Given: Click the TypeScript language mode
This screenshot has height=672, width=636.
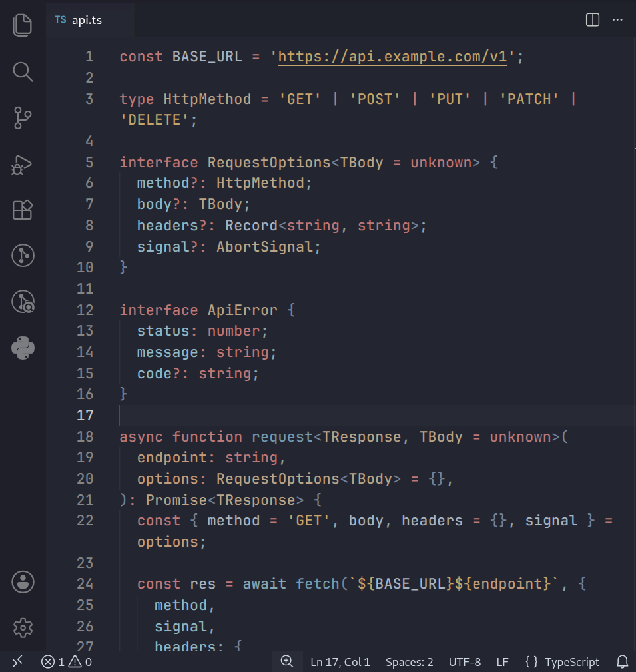Looking at the screenshot, I should point(571,662).
